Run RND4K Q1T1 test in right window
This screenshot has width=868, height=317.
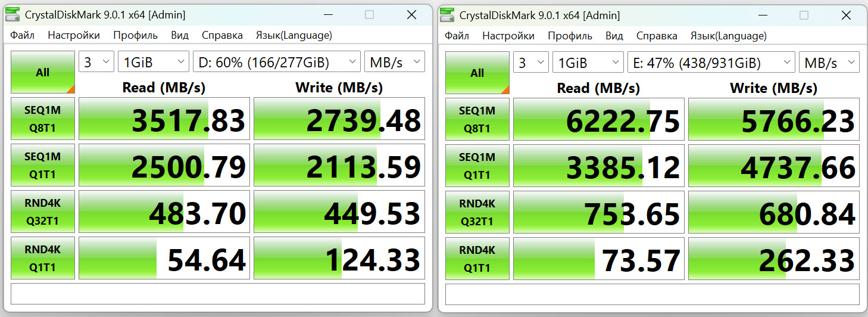(477, 258)
